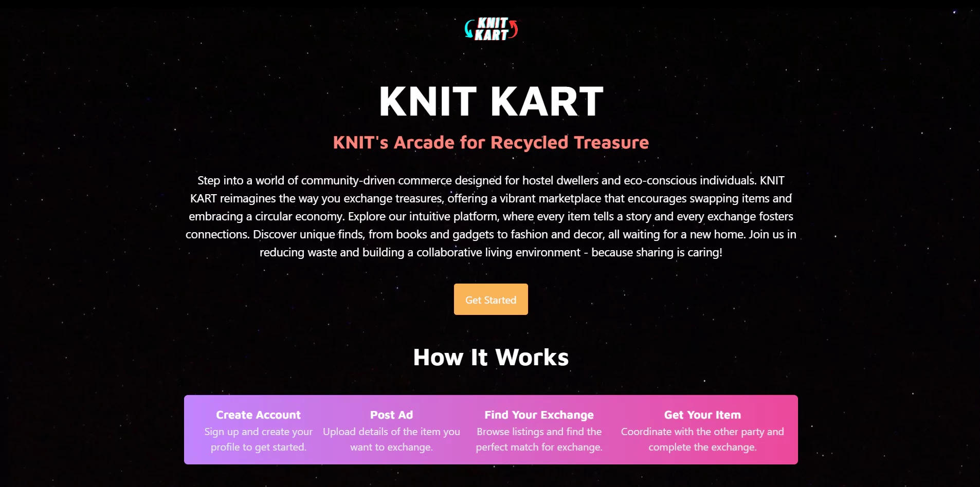Click the Post Ad heading
The image size is (980, 487).
[391, 414]
